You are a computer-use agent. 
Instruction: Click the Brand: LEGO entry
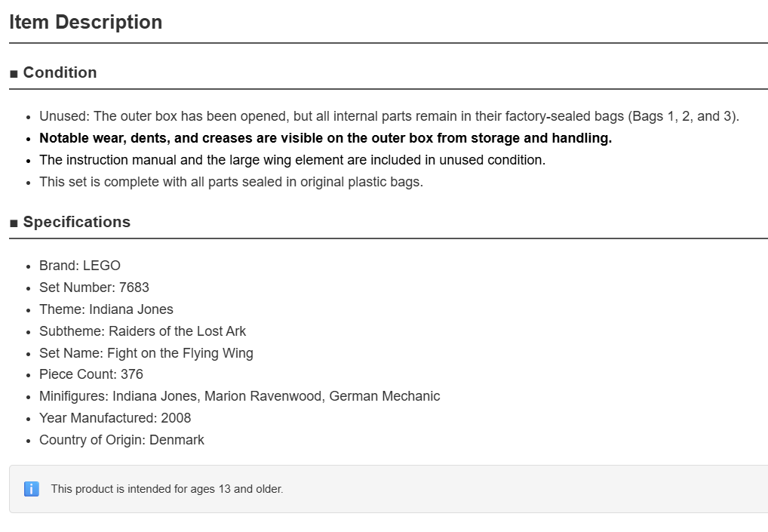(x=80, y=266)
